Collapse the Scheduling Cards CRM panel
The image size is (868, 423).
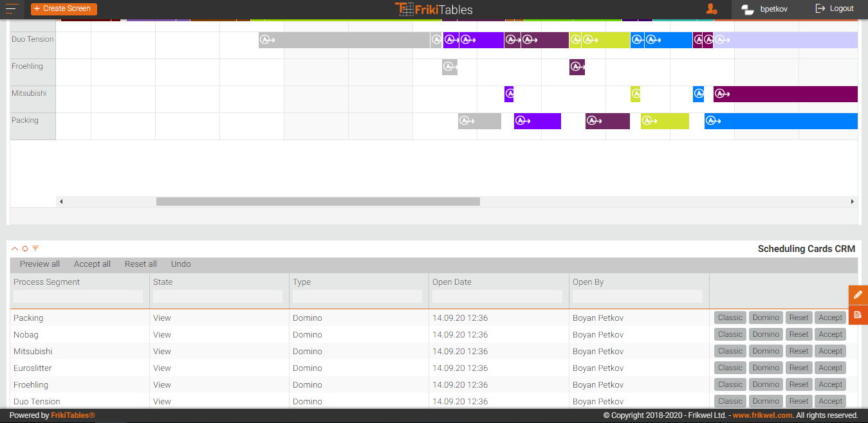pyautogui.click(x=15, y=248)
